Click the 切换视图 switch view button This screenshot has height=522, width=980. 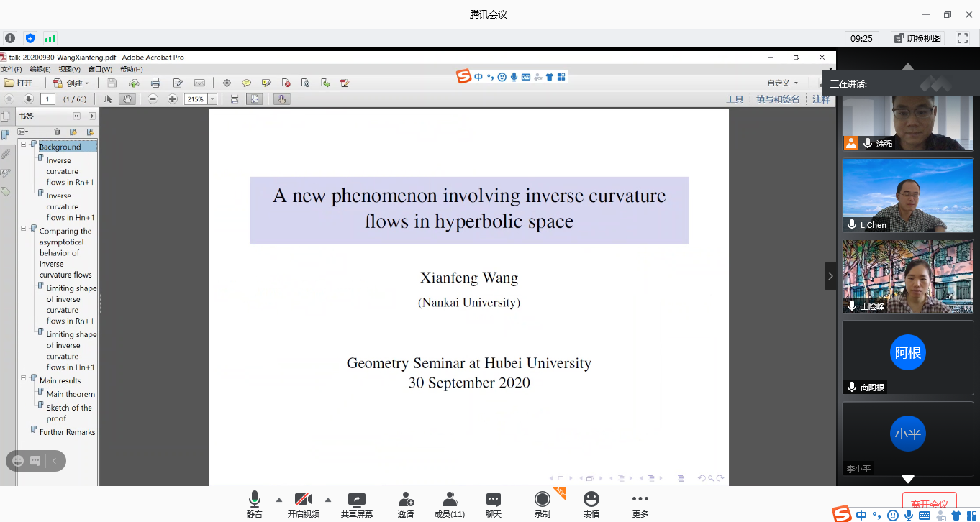point(917,38)
